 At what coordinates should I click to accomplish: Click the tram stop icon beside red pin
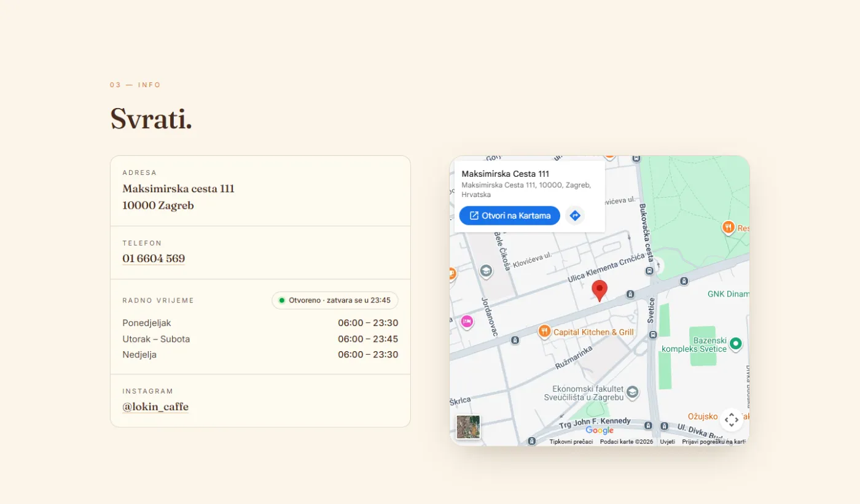[x=630, y=295]
